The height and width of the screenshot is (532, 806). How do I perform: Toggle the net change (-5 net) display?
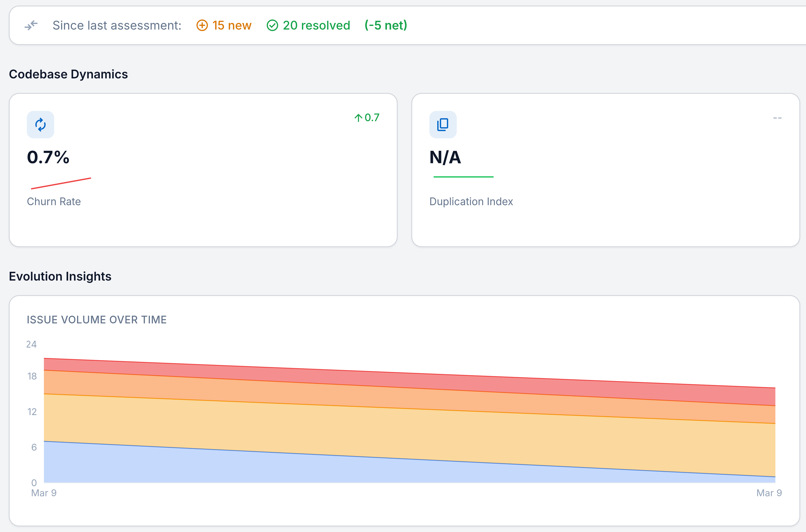[386, 25]
